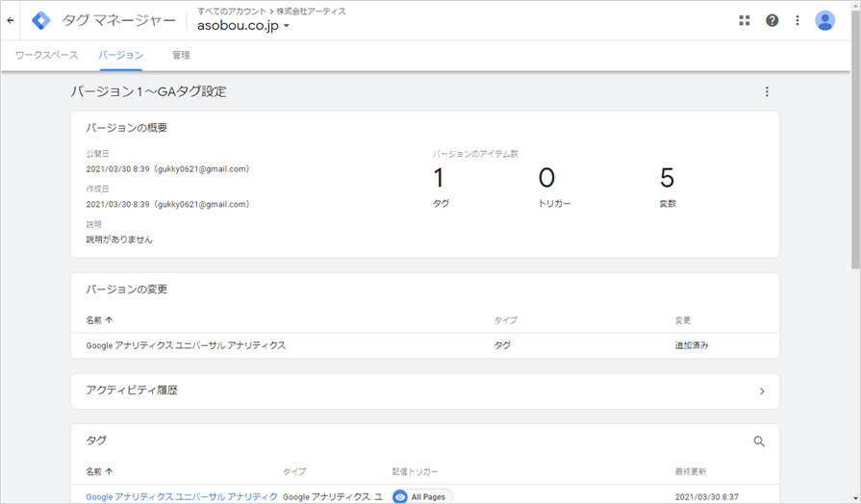861x504 pixels.
Task: Open the アクティビティ履歴 section
Action: point(425,391)
